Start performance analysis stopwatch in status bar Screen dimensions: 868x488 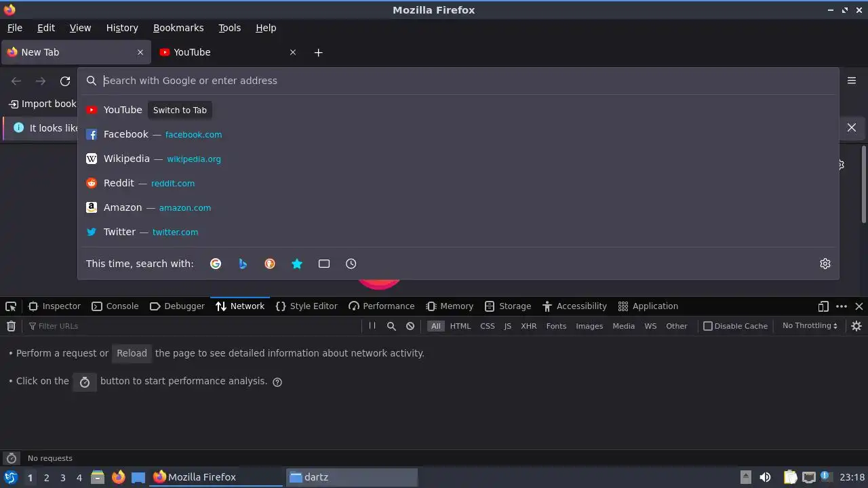[x=11, y=458]
